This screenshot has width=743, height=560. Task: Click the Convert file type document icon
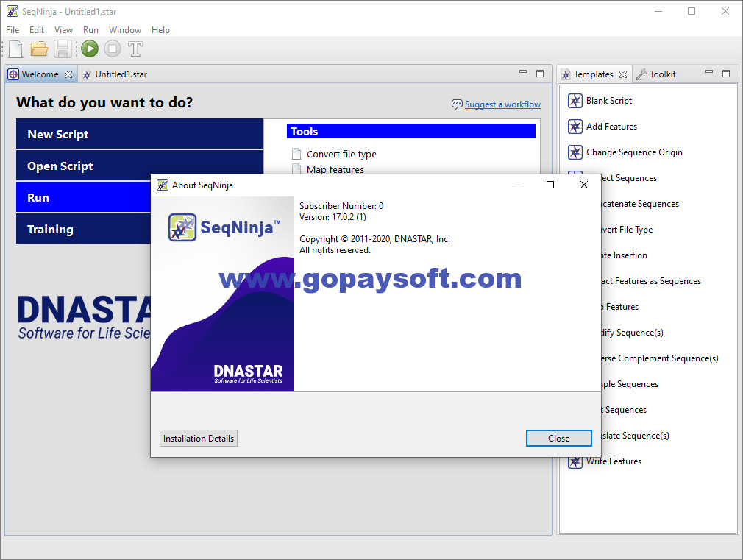click(296, 154)
